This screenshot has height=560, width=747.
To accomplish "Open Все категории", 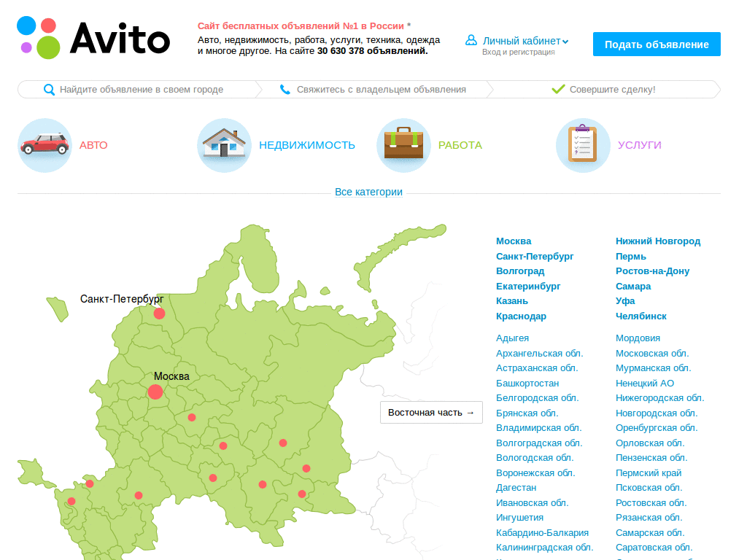I will coord(368,191).
